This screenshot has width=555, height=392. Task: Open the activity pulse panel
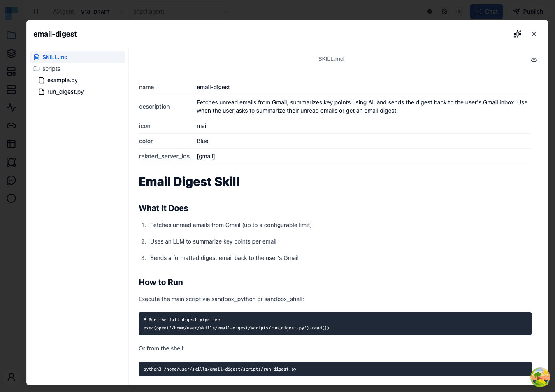tap(11, 108)
